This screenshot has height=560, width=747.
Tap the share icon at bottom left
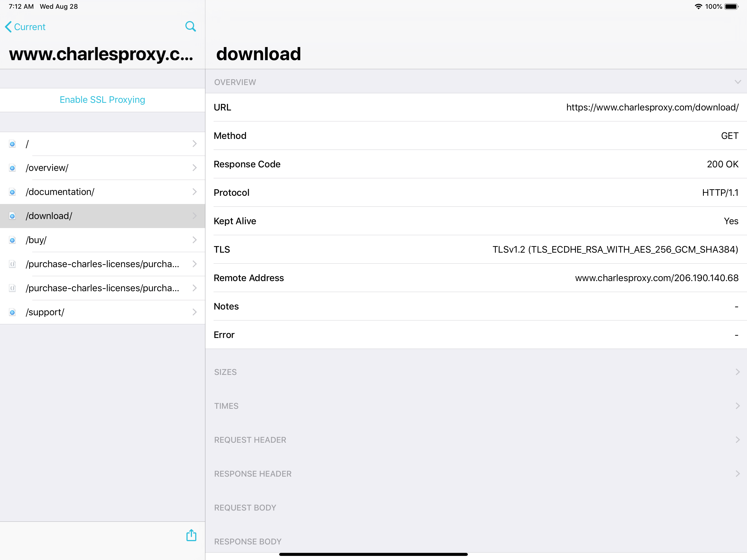[191, 535]
